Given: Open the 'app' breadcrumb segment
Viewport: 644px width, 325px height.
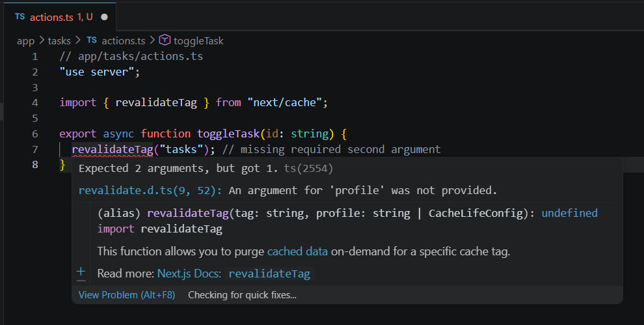Looking at the screenshot, I should (25, 41).
